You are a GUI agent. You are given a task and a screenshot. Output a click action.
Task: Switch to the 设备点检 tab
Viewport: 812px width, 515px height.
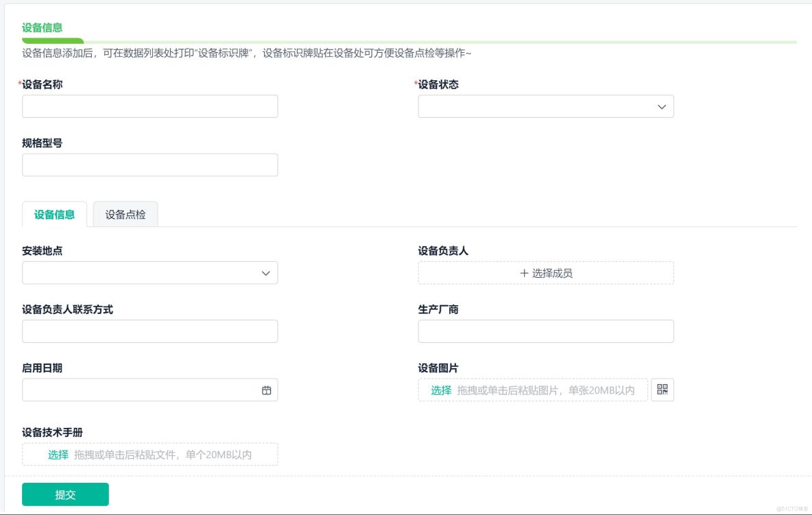[126, 214]
